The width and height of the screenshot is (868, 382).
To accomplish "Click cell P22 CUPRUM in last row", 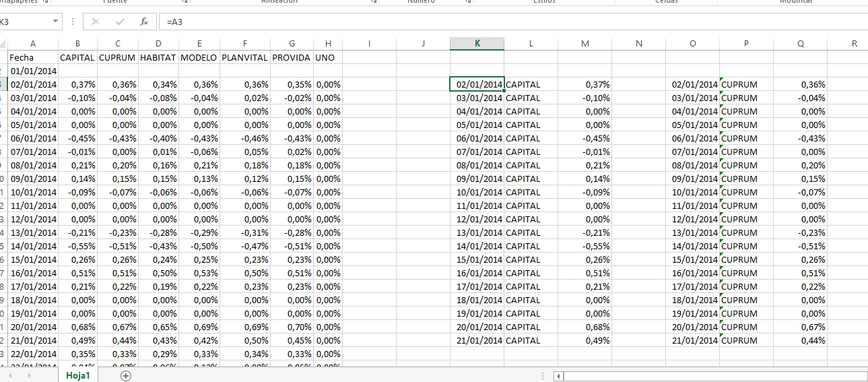I will (x=746, y=340).
